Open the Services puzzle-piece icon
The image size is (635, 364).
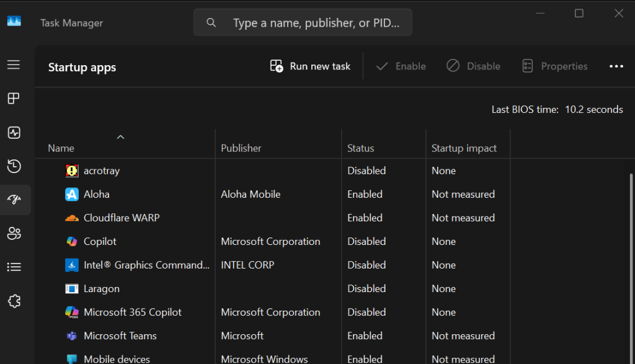(14, 301)
